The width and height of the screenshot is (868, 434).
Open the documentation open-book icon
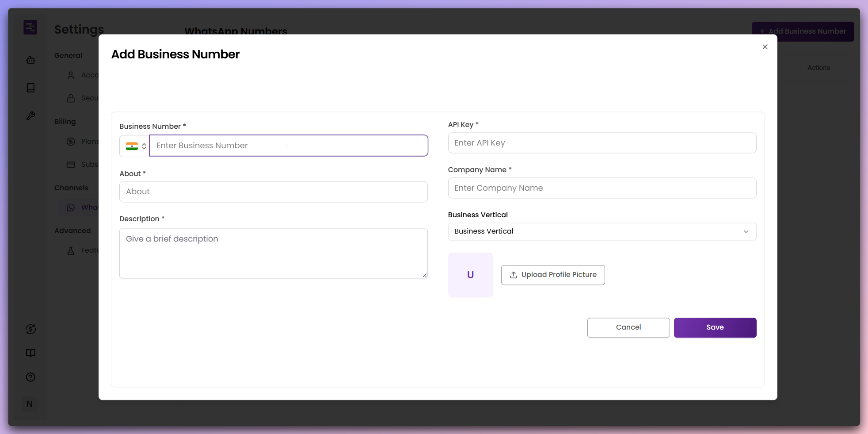tap(30, 353)
